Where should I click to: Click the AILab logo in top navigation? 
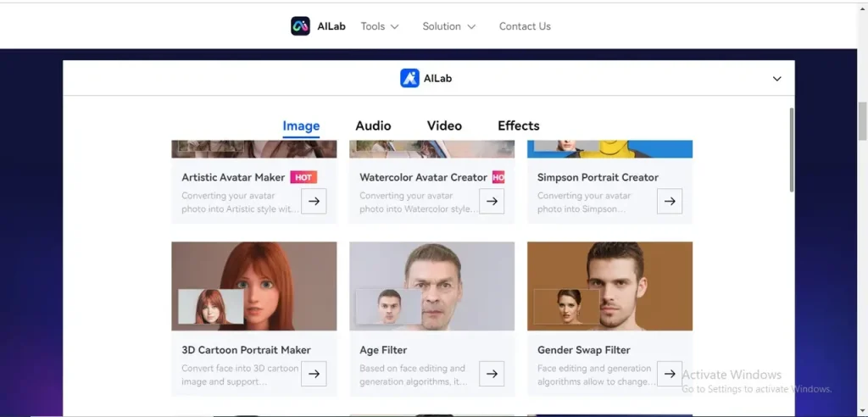300,26
